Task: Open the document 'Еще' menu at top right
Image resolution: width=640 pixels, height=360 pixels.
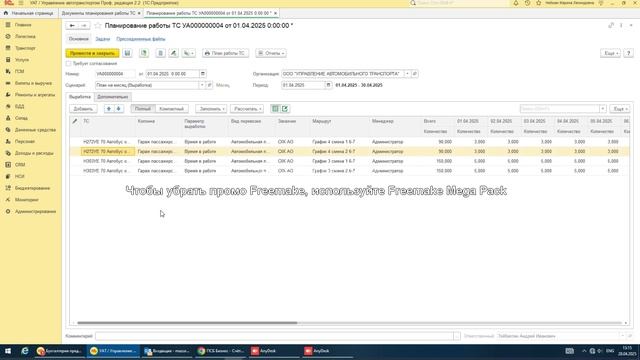Action: (x=610, y=53)
